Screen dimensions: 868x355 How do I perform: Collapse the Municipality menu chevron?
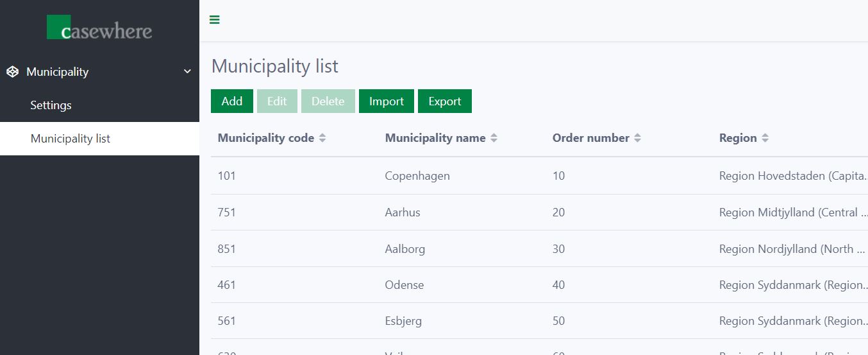pos(187,72)
